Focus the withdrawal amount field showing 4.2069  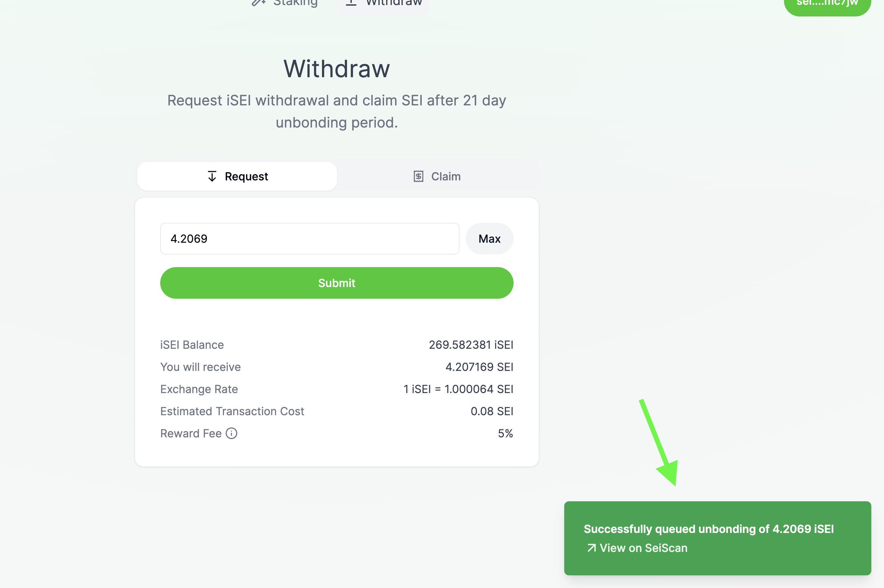310,239
